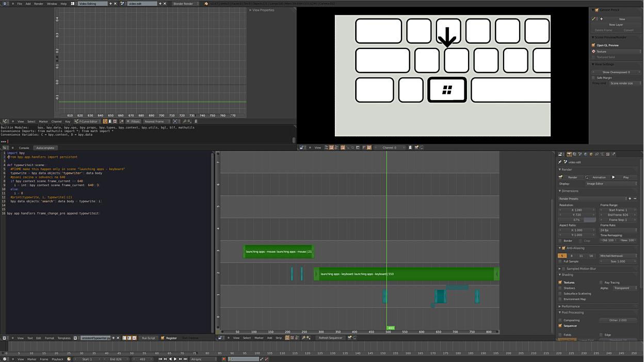Click the Render camera icon button
The image size is (644, 362).
pyautogui.click(x=561, y=177)
